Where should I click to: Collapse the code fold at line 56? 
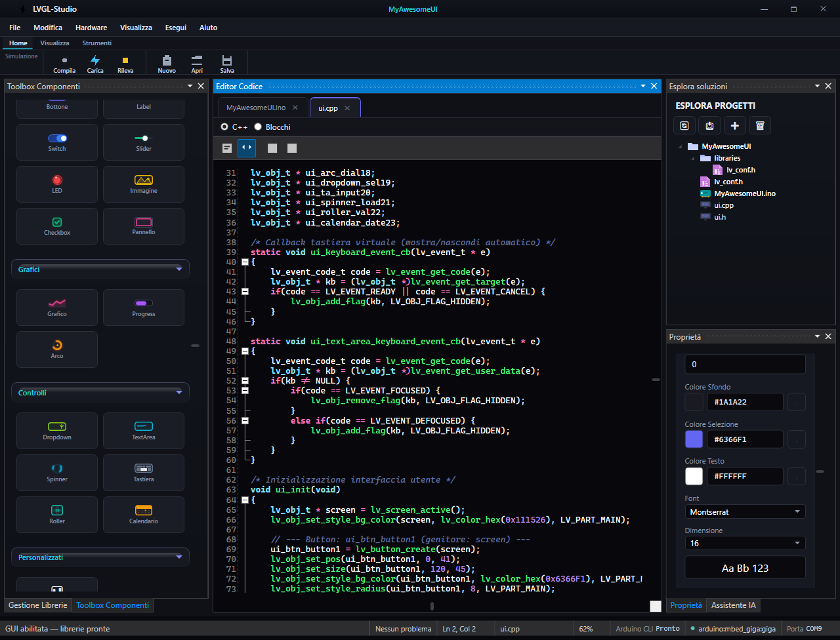(x=245, y=420)
